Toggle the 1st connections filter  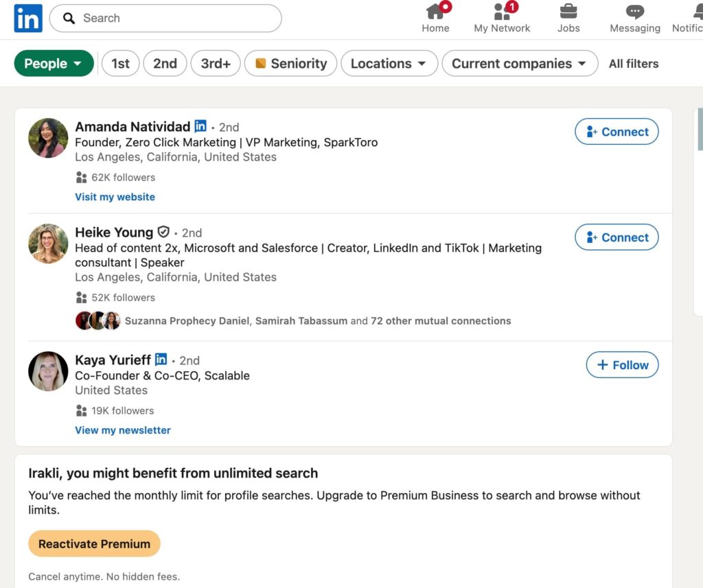(x=120, y=63)
